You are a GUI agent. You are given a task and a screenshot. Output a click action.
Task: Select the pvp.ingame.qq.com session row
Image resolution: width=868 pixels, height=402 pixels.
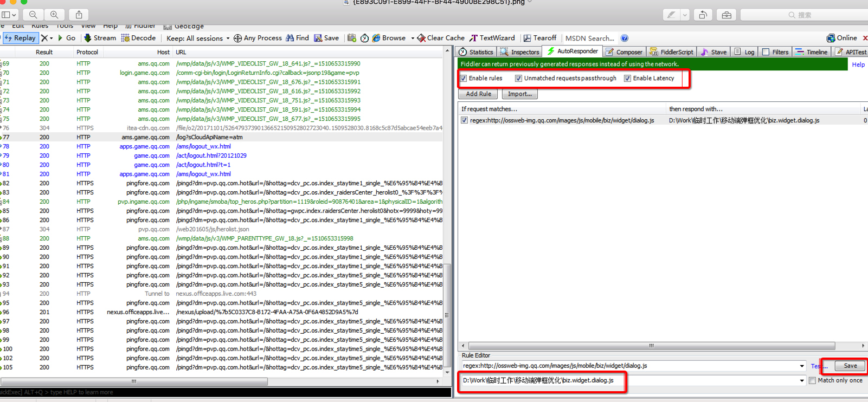221,202
